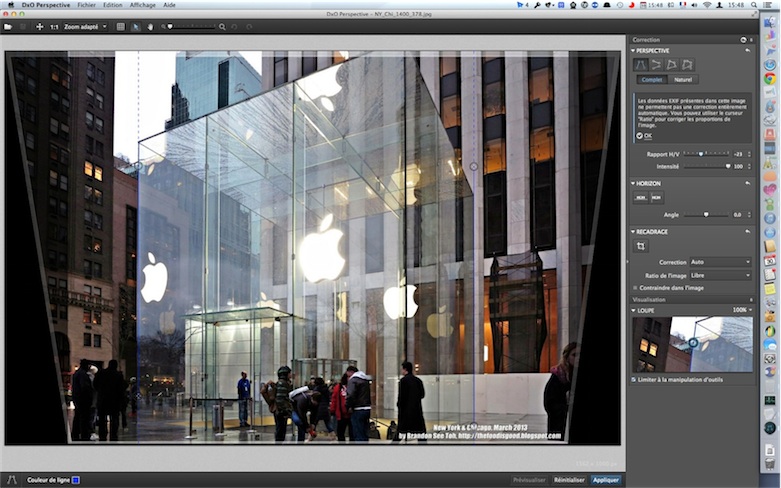The width and height of the screenshot is (781, 488).
Task: Click the Rapport H/V value field
Action: (739, 154)
